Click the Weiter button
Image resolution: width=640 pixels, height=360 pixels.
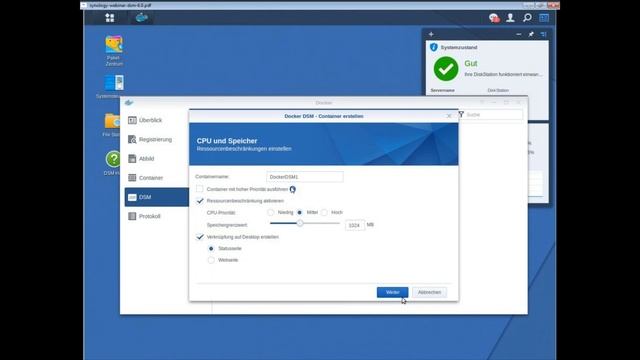[x=392, y=292]
